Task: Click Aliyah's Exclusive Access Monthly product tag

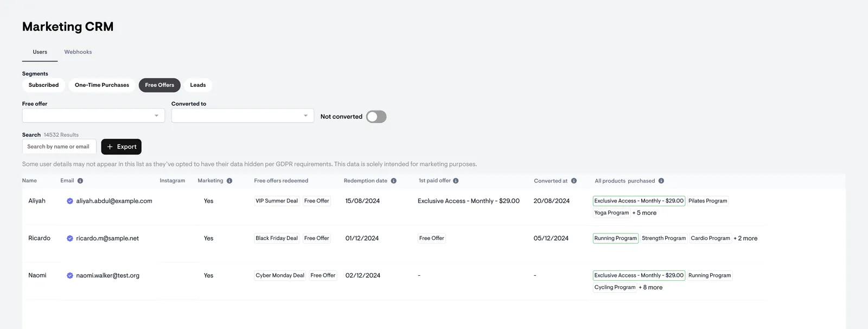Action: point(639,201)
